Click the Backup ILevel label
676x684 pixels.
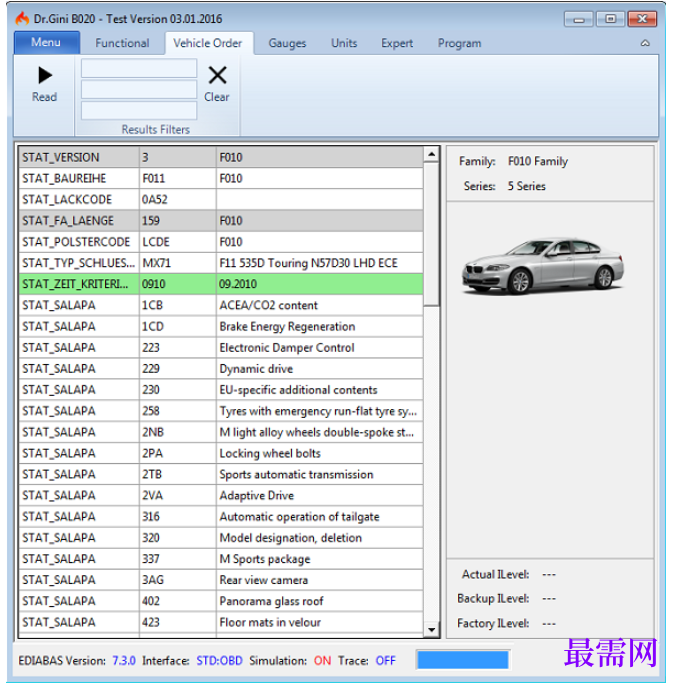493,598
